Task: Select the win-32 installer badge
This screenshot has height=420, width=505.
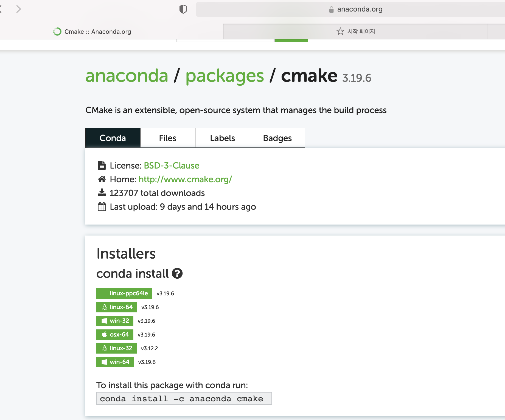Action: click(115, 321)
